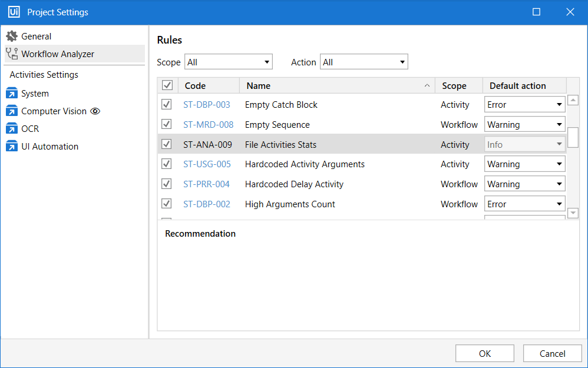Viewport: 588px width, 368px height.
Task: Open UI Automation settings icon
Action: [12, 147]
